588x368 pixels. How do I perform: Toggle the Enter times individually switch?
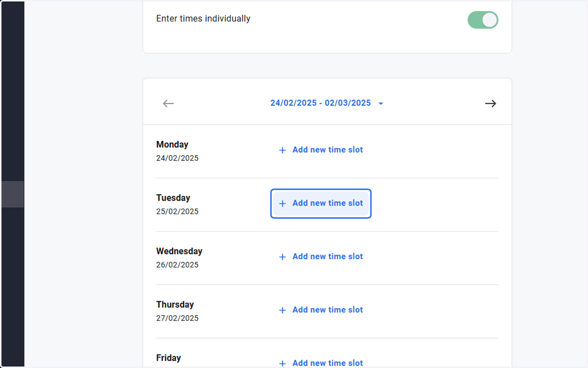pos(483,20)
